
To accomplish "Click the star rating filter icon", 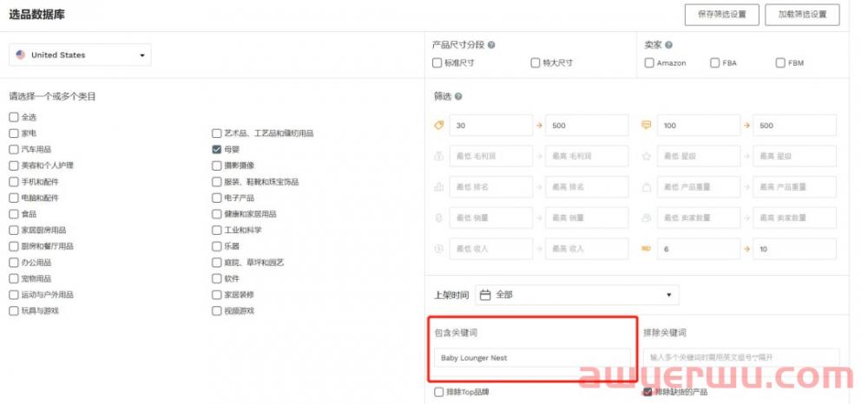I will [646, 156].
